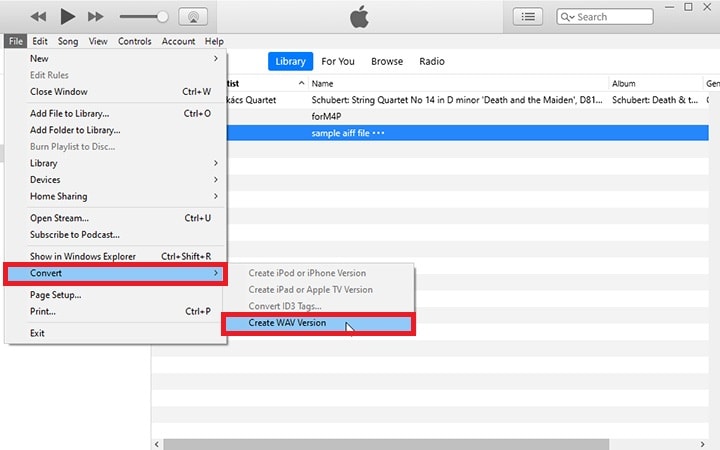Open the Edit menu
This screenshot has height=450, width=720.
pyautogui.click(x=40, y=41)
